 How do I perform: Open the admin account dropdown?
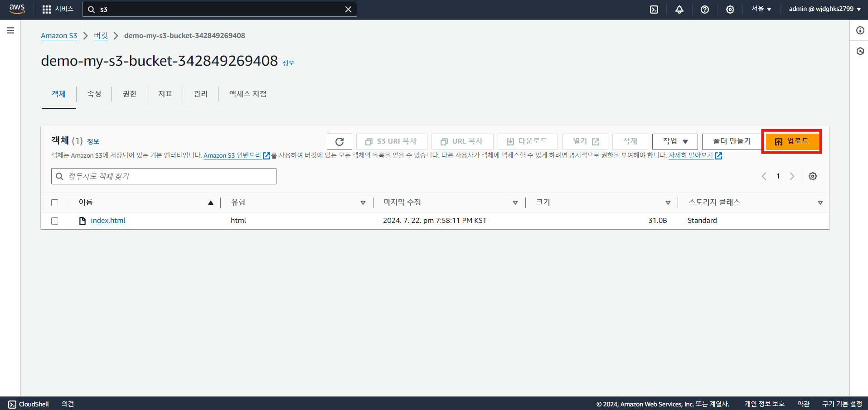(825, 9)
